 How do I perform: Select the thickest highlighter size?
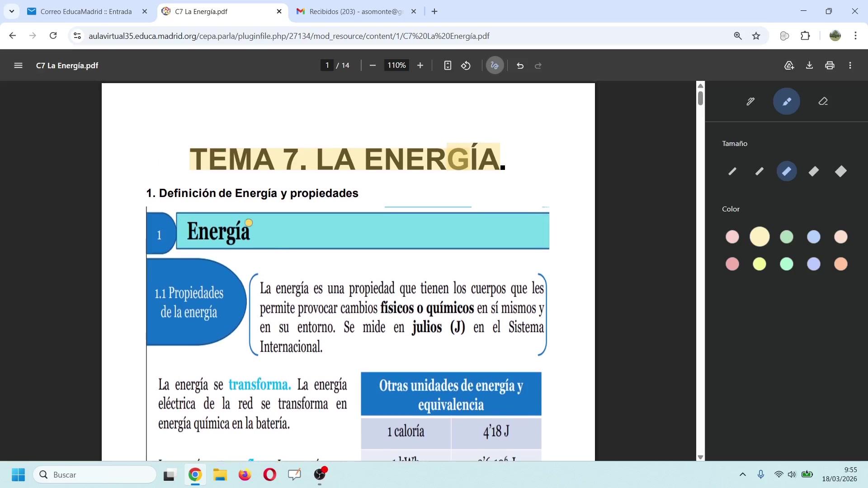[x=841, y=171]
